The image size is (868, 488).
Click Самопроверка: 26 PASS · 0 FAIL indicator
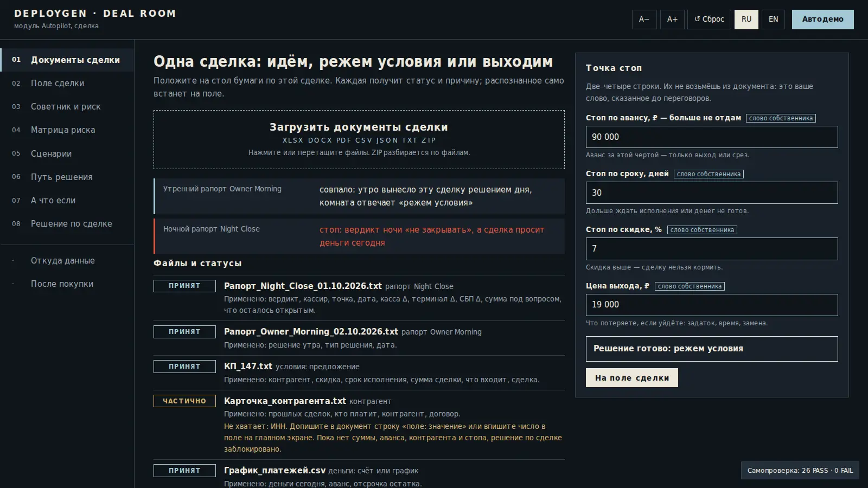coord(800,471)
